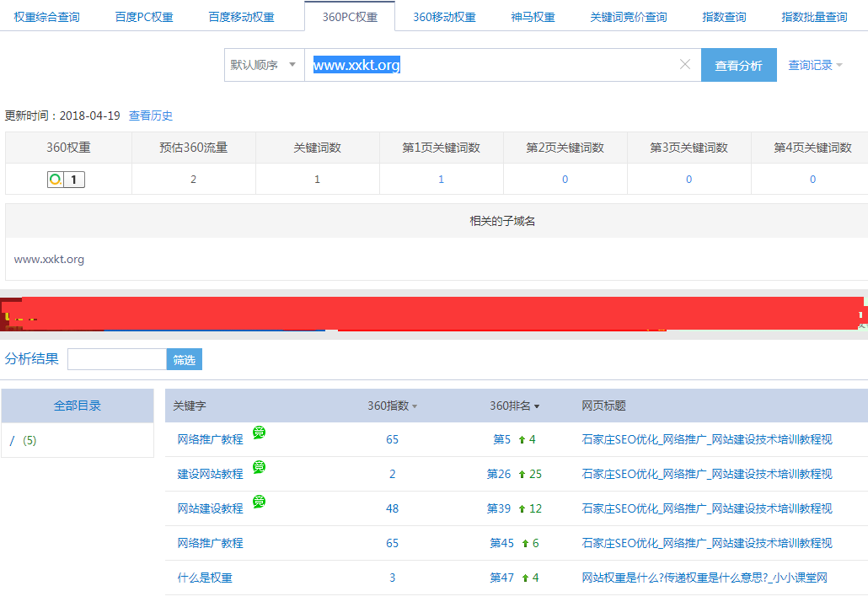Click the 关键字 column header
The width and height of the screenshot is (868, 602).
click(x=190, y=406)
